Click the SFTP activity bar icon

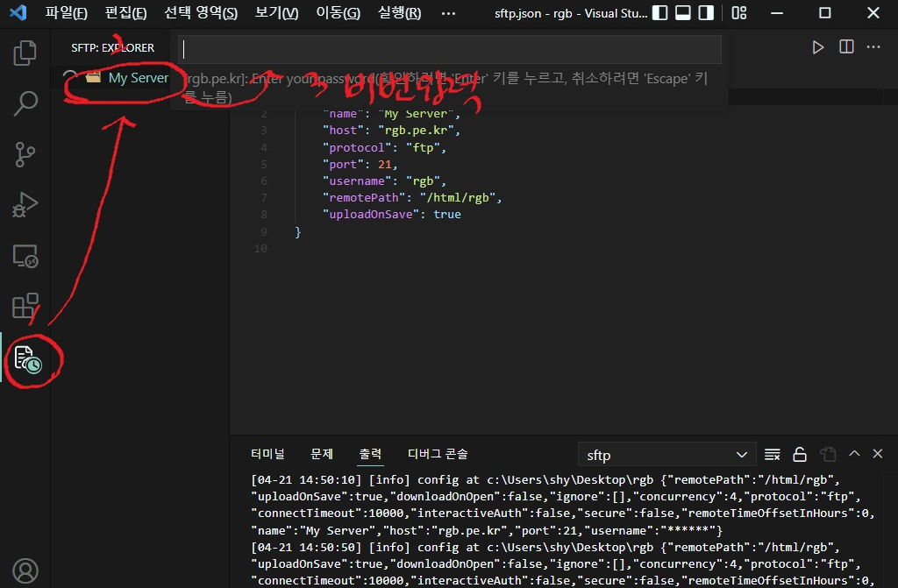pos(27,358)
